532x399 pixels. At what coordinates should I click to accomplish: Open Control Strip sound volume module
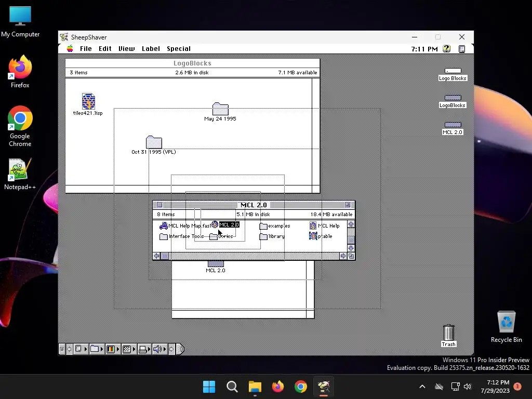click(159, 349)
